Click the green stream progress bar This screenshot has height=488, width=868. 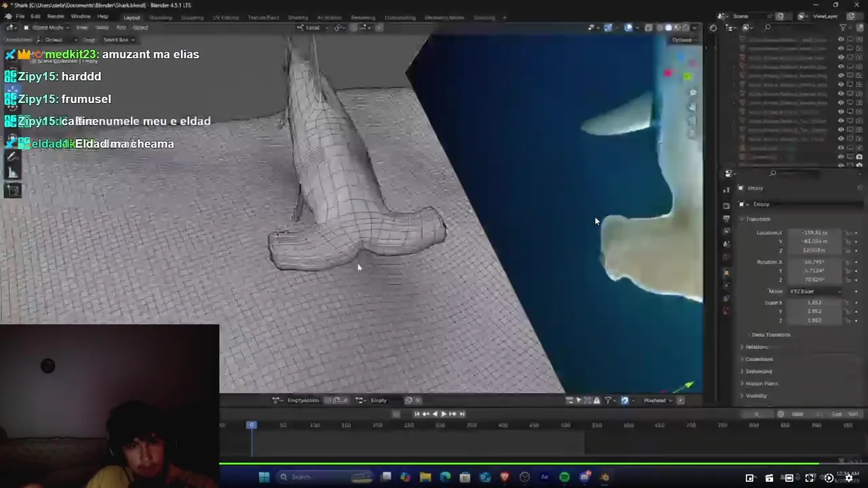coord(519,464)
